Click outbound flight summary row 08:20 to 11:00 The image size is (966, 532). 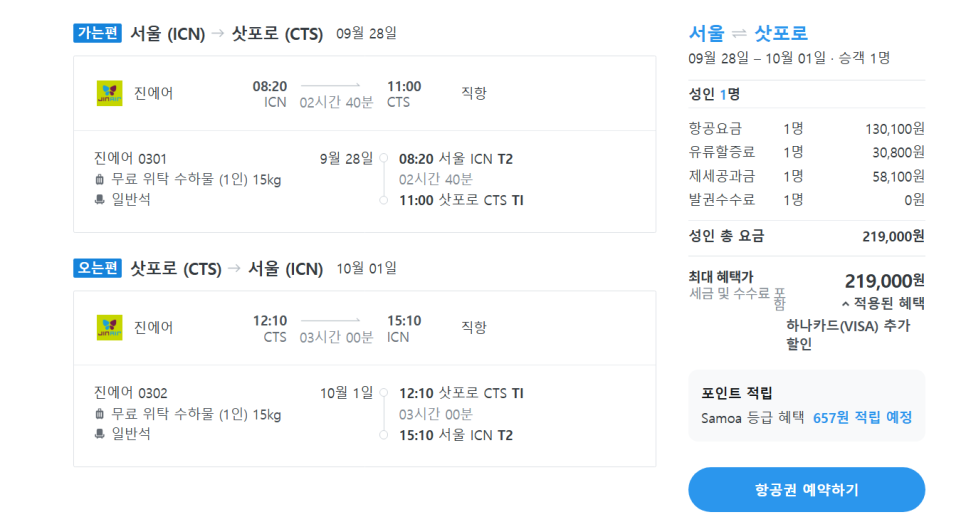coord(365,94)
